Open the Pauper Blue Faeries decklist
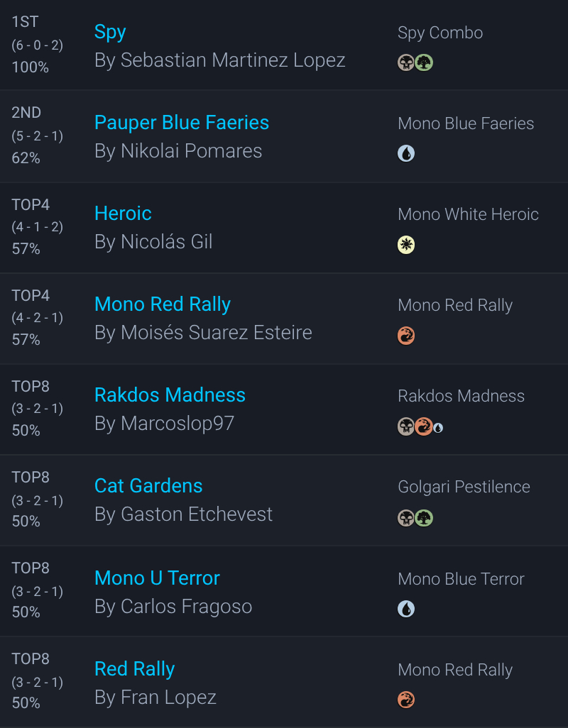The height and width of the screenshot is (728, 568). point(182,123)
